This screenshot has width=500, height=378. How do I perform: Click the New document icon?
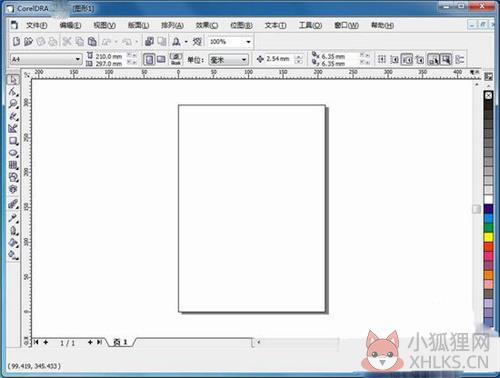tap(16, 42)
